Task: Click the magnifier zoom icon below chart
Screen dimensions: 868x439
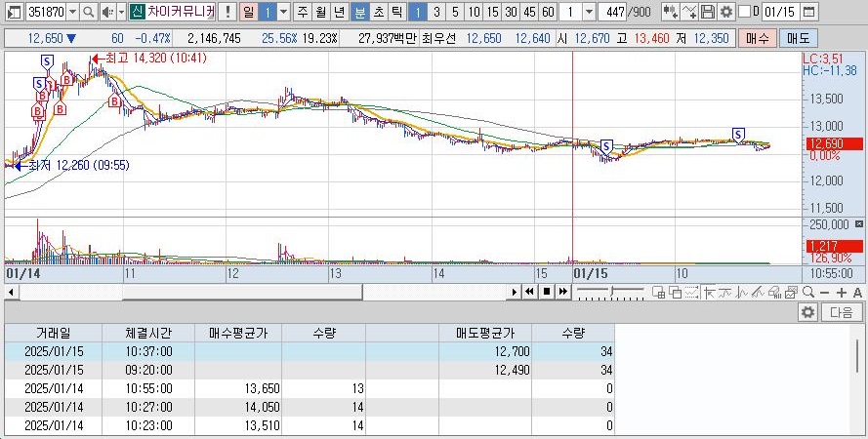Action: click(808, 293)
